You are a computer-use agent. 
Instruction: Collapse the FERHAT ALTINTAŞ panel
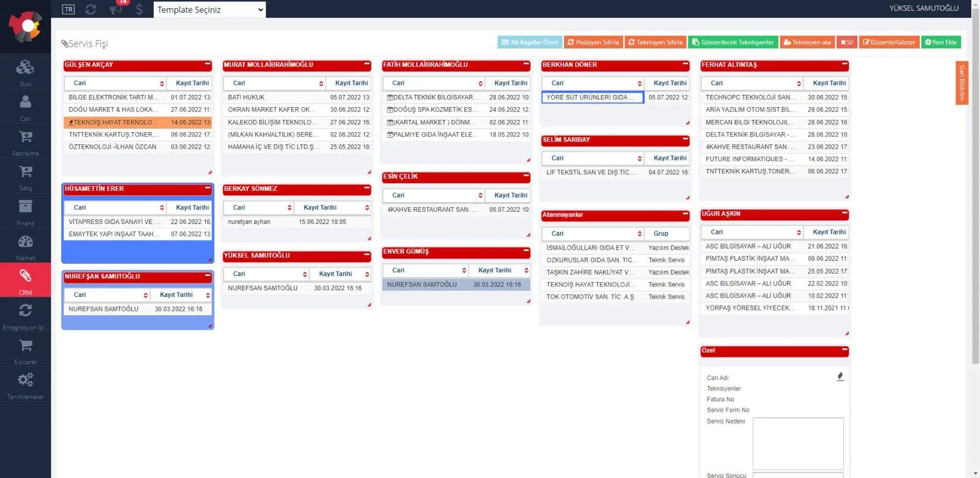845,64
